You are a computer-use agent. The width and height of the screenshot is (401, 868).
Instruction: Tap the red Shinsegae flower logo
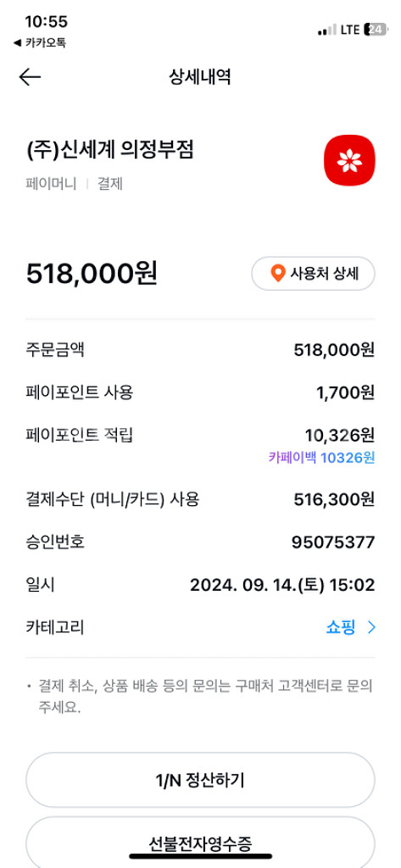point(349,160)
